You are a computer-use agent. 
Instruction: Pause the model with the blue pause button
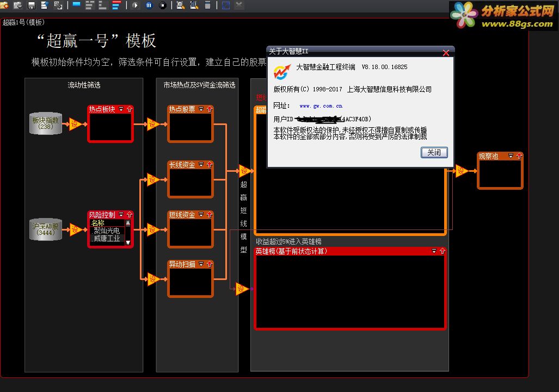(x=149, y=5)
